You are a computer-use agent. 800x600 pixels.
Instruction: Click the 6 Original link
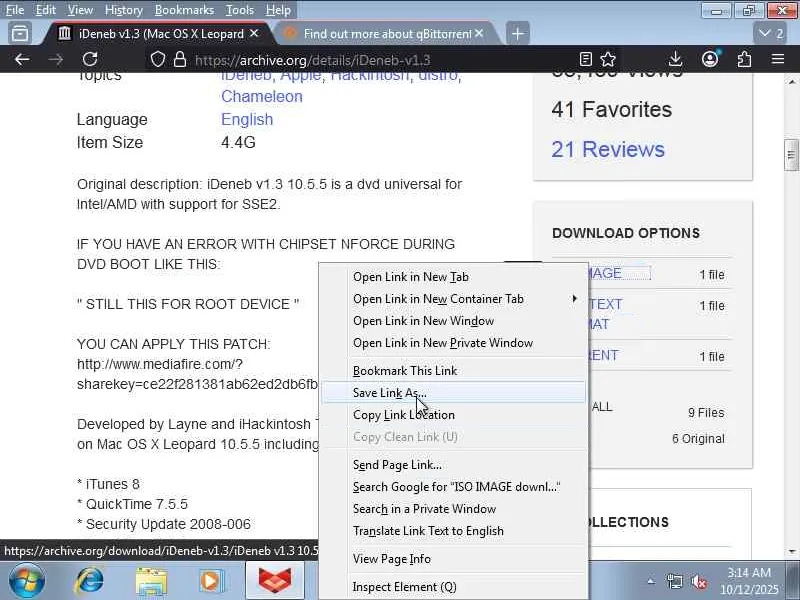(698, 439)
